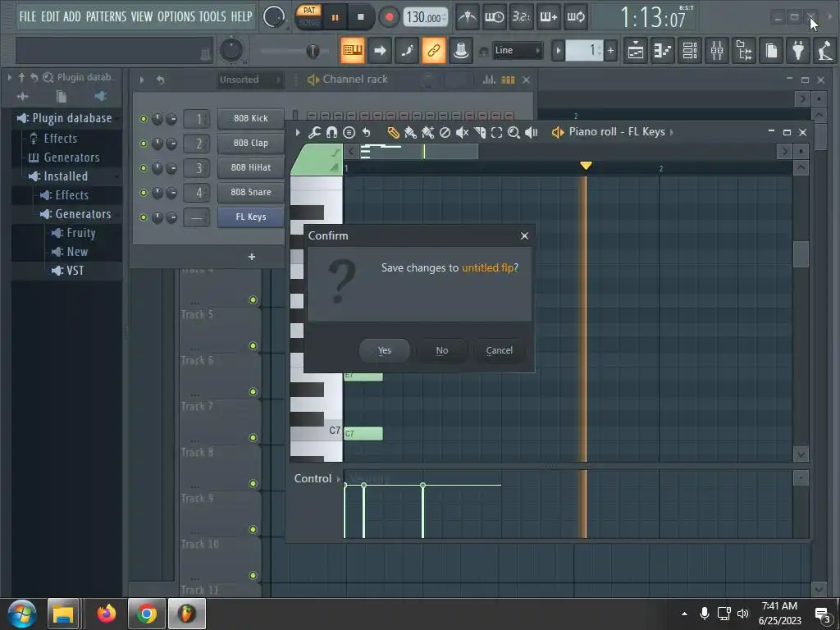
Task: Add a new pattern with plus button
Action: point(610,50)
